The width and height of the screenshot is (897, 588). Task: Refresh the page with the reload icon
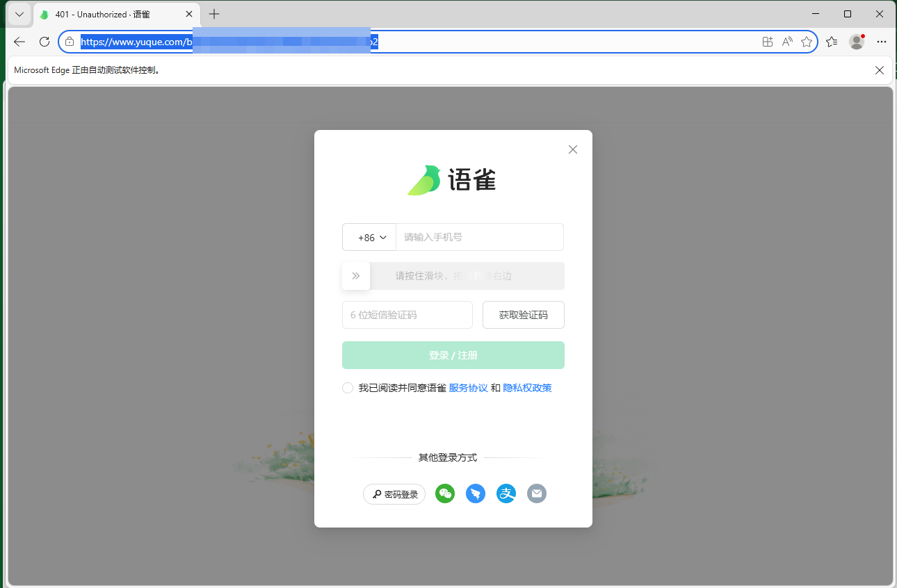[45, 42]
